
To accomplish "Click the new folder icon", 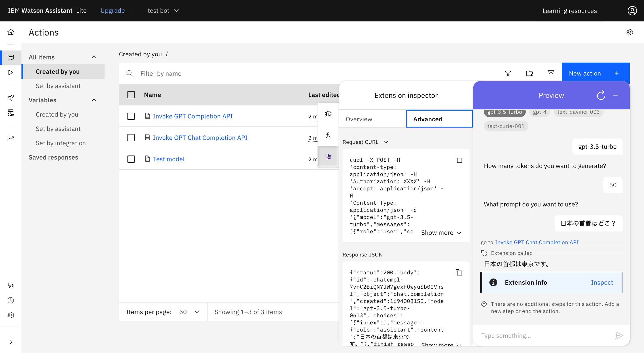I will click(529, 74).
